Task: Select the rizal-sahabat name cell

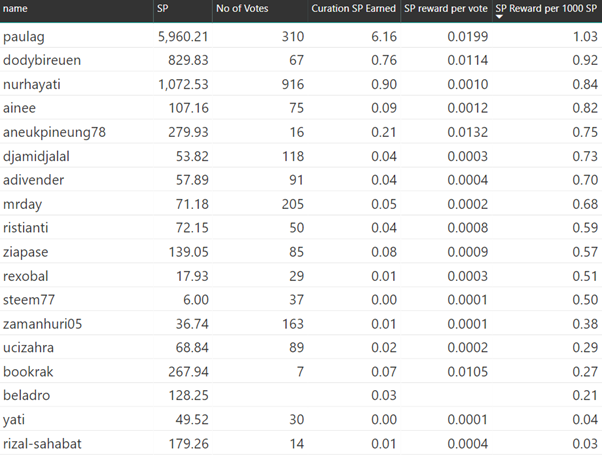Action: tap(42, 444)
